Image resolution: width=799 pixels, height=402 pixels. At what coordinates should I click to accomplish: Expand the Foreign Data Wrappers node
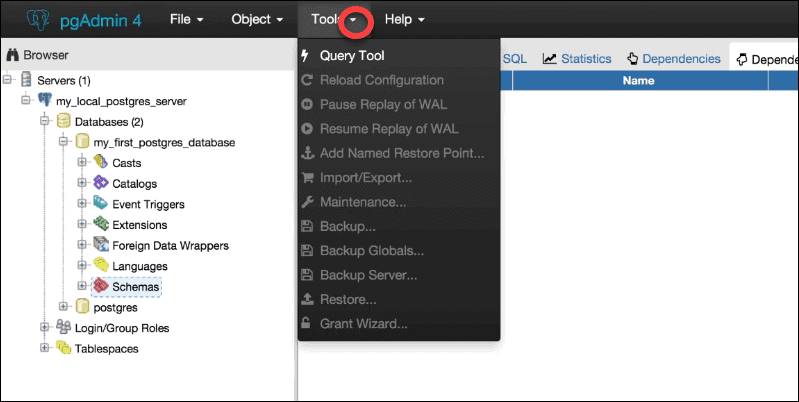[x=82, y=245]
